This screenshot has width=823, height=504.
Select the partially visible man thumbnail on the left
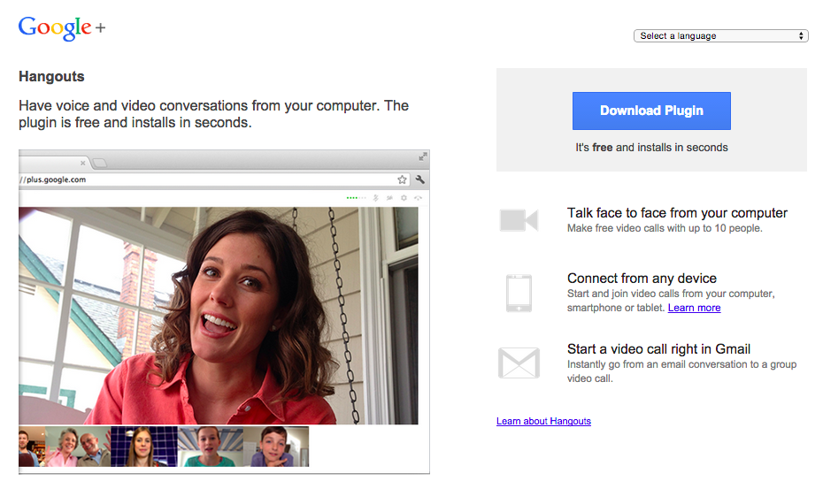32,447
